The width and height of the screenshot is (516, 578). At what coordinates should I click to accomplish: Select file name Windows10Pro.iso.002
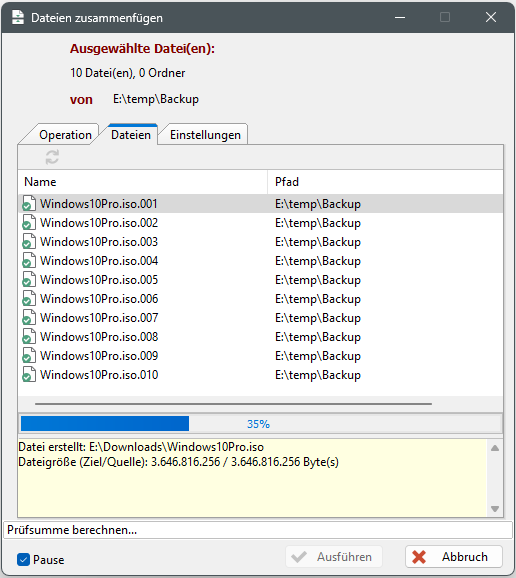pyautogui.click(x=99, y=223)
